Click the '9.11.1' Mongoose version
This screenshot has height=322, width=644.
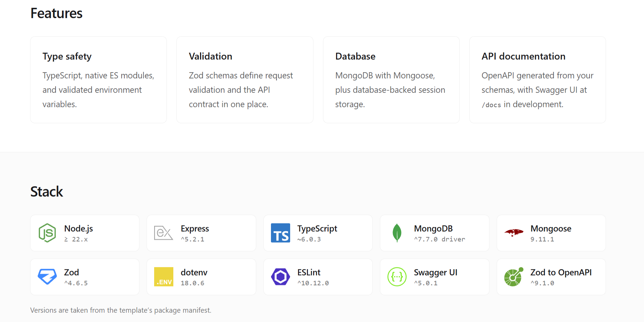(x=542, y=239)
